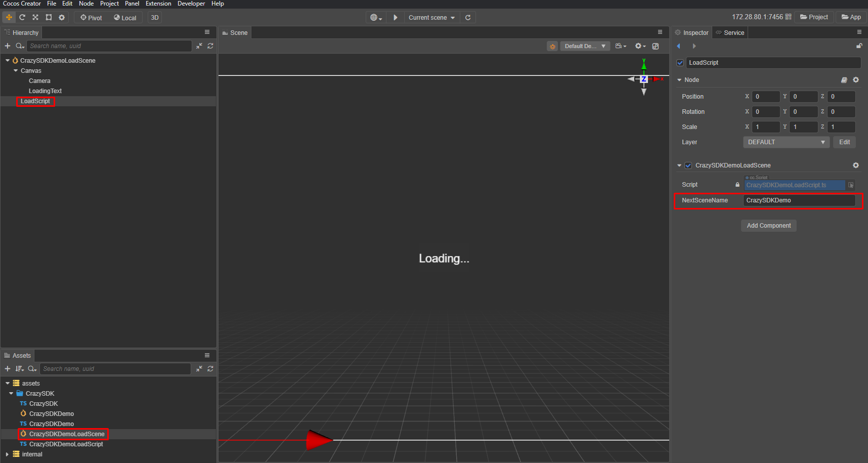Select the Scale transform tool
The height and width of the screenshot is (463, 868).
35,17
